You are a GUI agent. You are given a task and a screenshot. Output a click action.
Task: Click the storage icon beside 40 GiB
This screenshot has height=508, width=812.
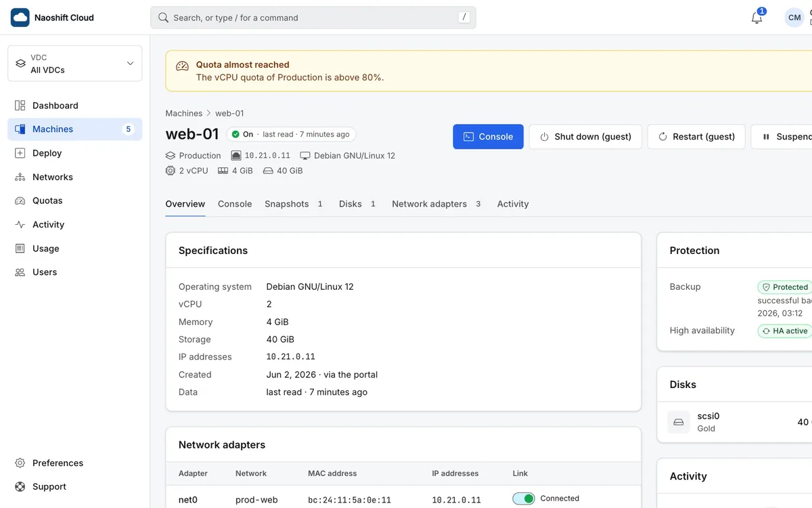point(268,171)
